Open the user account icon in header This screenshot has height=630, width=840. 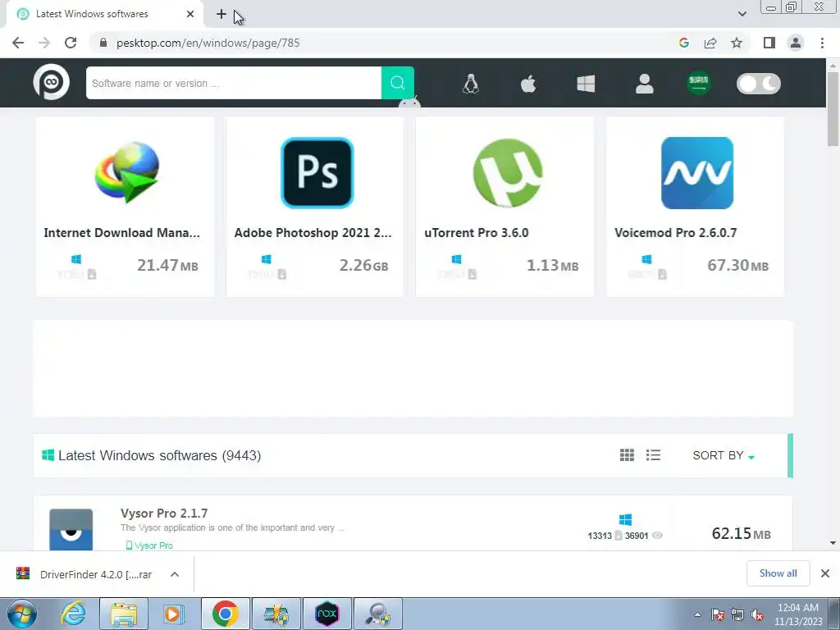click(x=645, y=84)
